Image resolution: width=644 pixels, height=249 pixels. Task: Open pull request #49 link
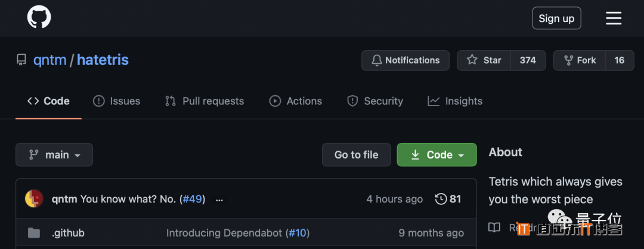tap(192, 200)
